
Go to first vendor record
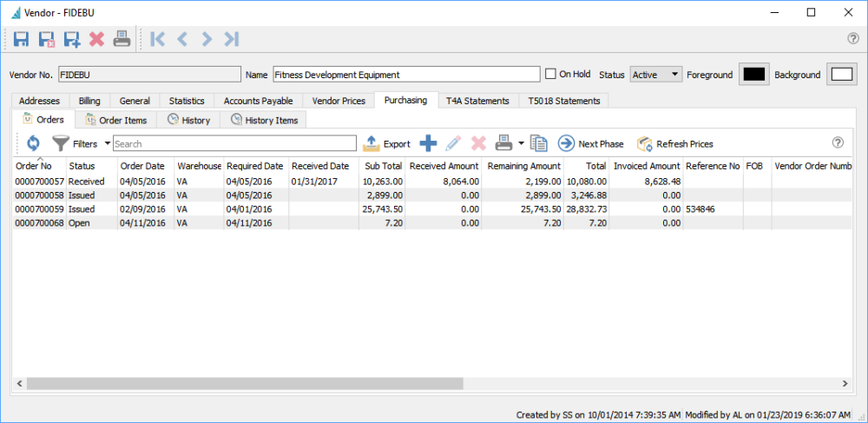coord(157,39)
